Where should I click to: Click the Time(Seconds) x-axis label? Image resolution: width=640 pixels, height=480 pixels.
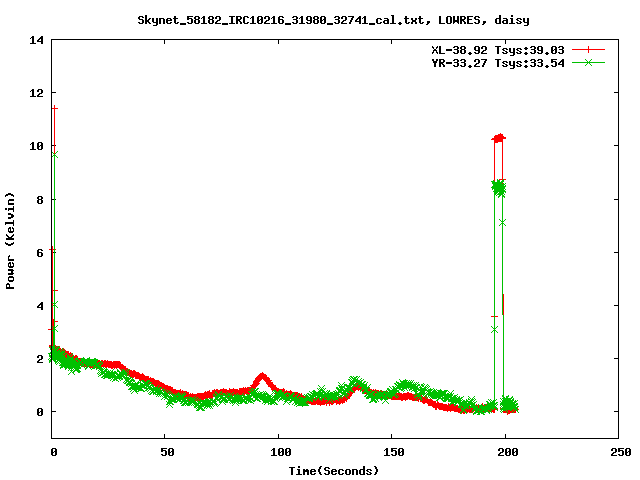333,471
